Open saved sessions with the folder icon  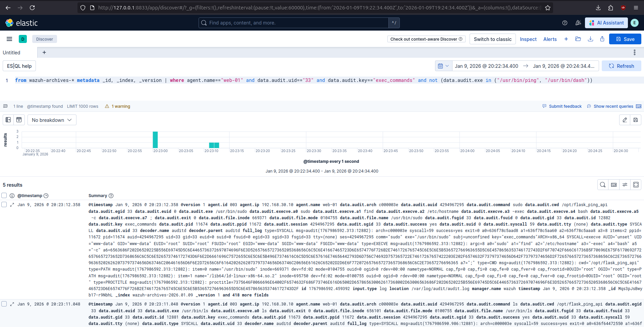[578, 39]
